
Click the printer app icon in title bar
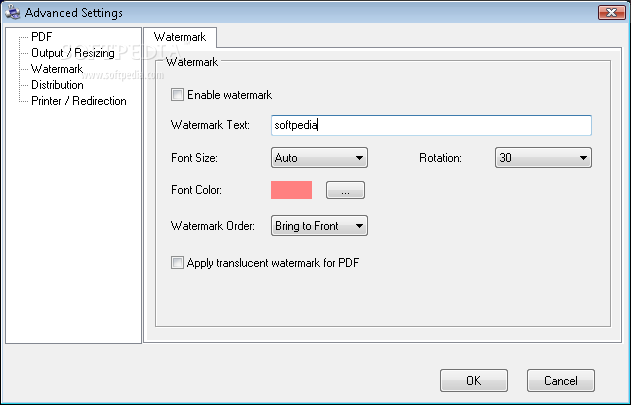click(12, 12)
